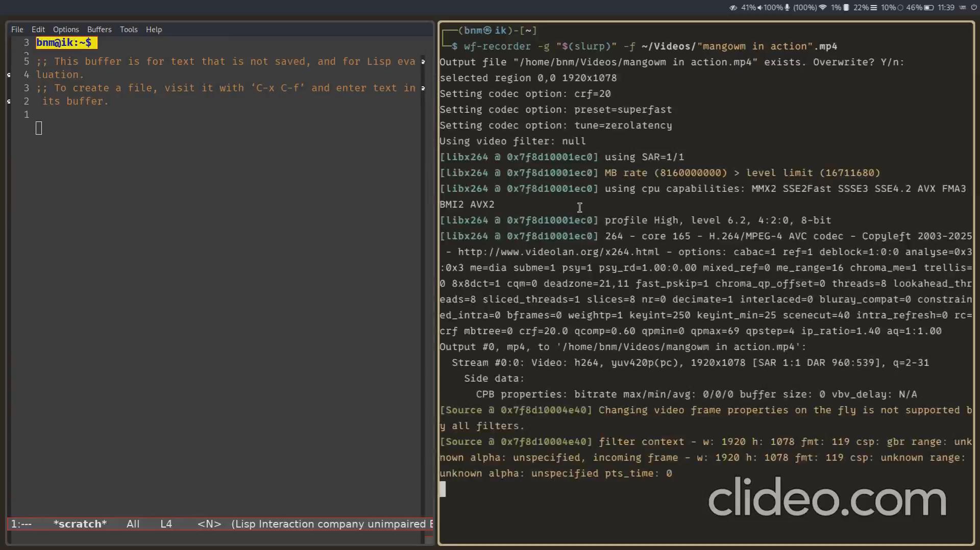The height and width of the screenshot is (550, 980).
Task: Click 'Using video filter: null' line
Action: tap(512, 141)
